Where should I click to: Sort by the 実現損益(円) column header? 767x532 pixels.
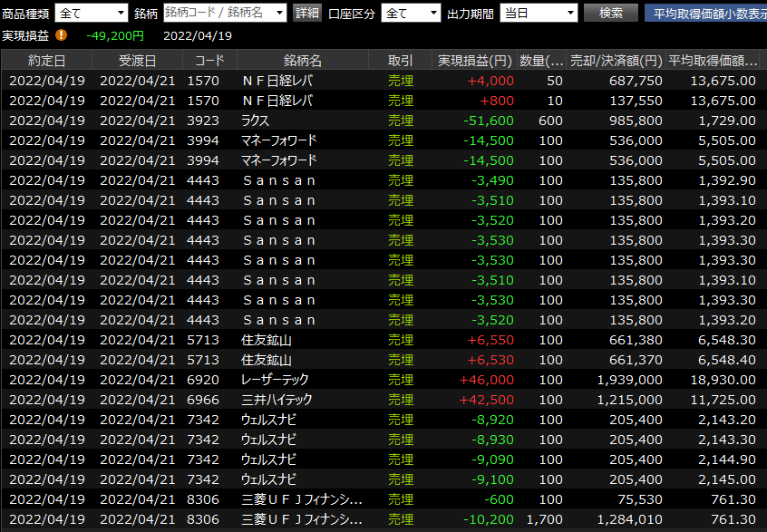(474, 61)
